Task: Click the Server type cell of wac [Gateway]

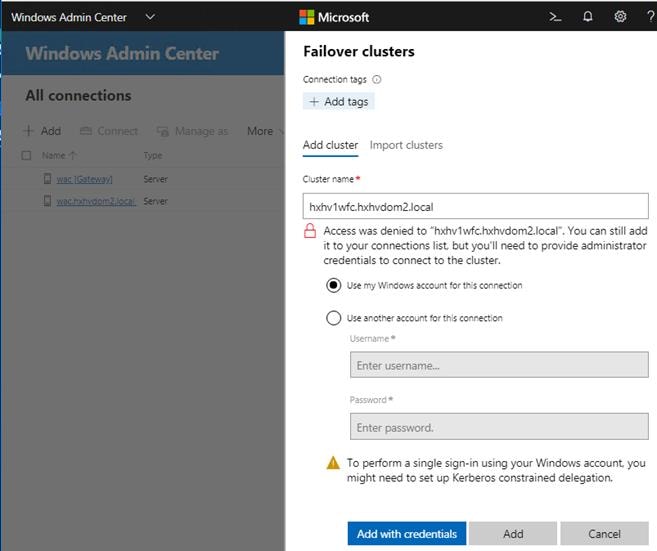Action: (x=155, y=179)
